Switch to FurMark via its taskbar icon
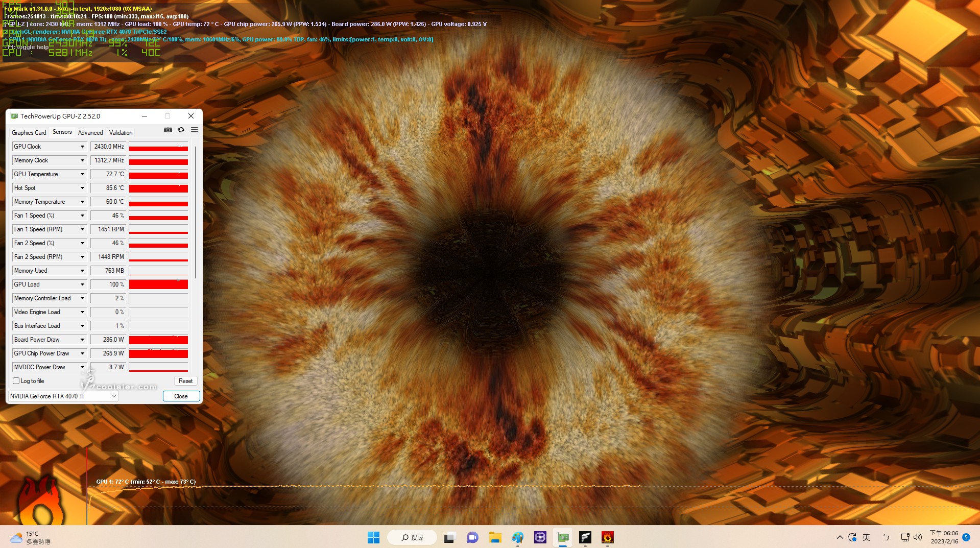Viewport: 980px width, 548px height. pos(608,537)
